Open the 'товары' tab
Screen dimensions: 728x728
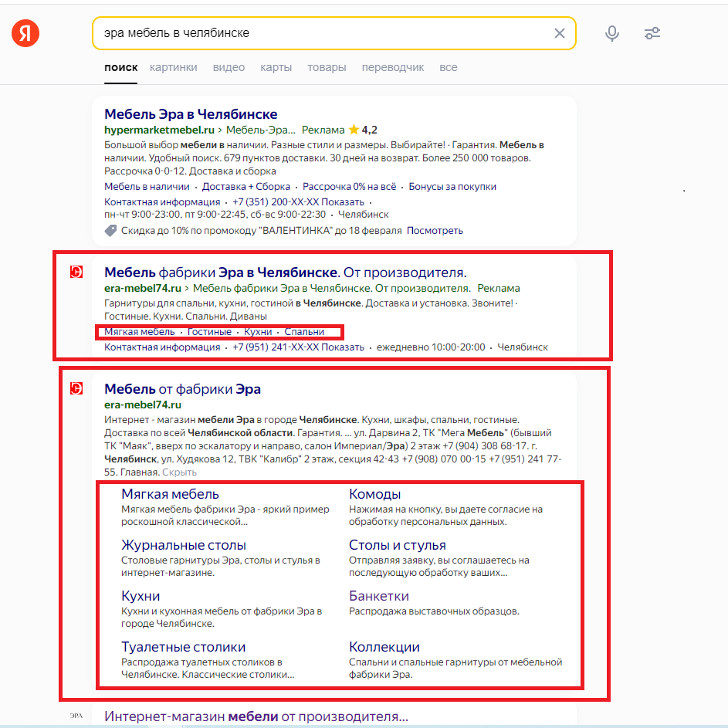point(327,67)
